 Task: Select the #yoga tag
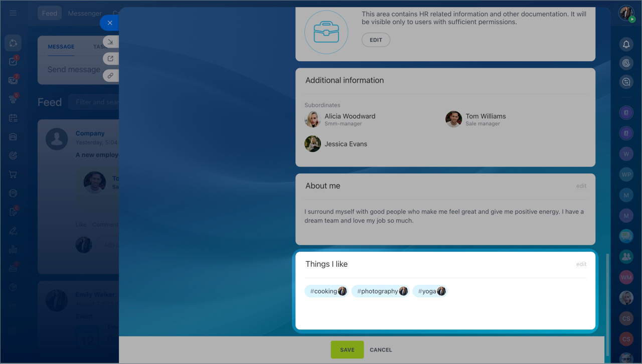[430, 291]
